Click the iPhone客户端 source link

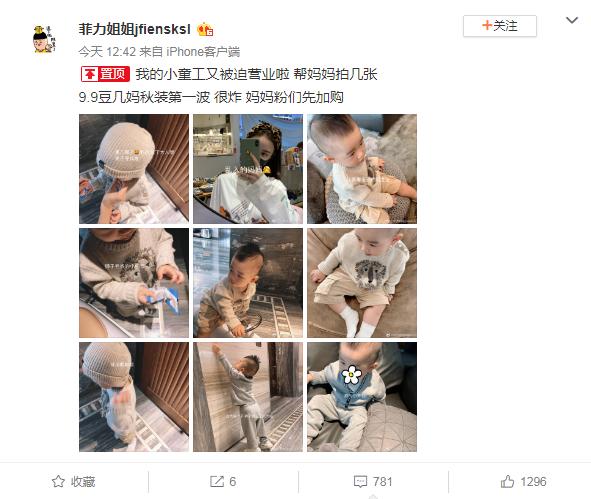tap(203, 52)
